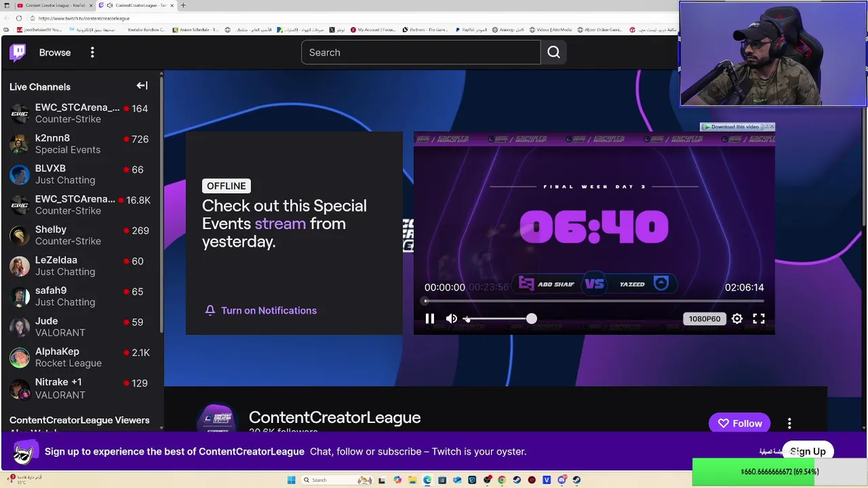Click the Shelby channel avatar

[x=20, y=235]
